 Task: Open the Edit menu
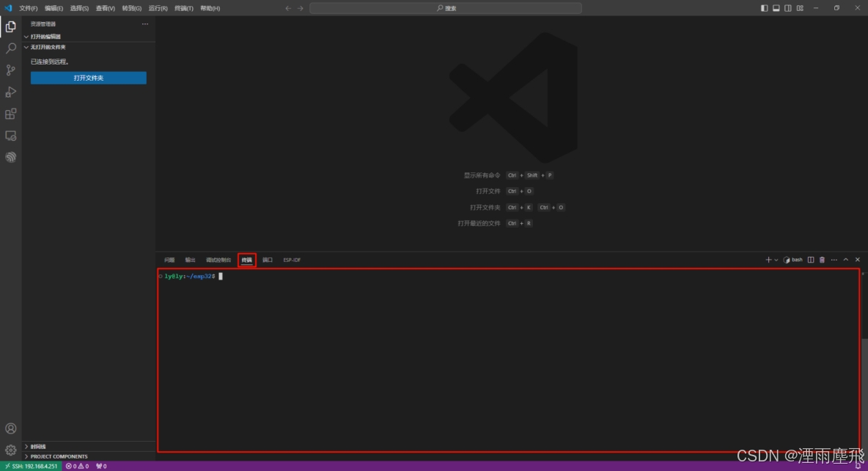click(54, 8)
